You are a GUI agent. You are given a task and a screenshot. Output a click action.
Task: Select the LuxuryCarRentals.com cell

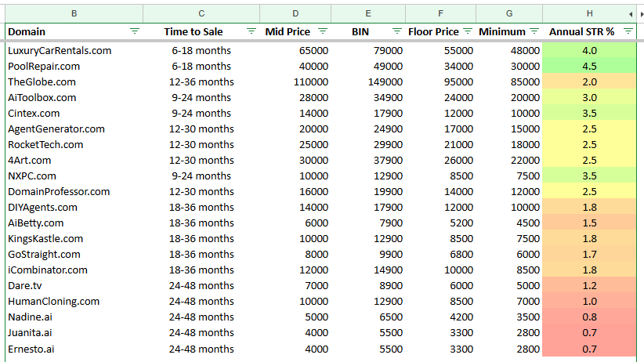[x=74, y=51]
